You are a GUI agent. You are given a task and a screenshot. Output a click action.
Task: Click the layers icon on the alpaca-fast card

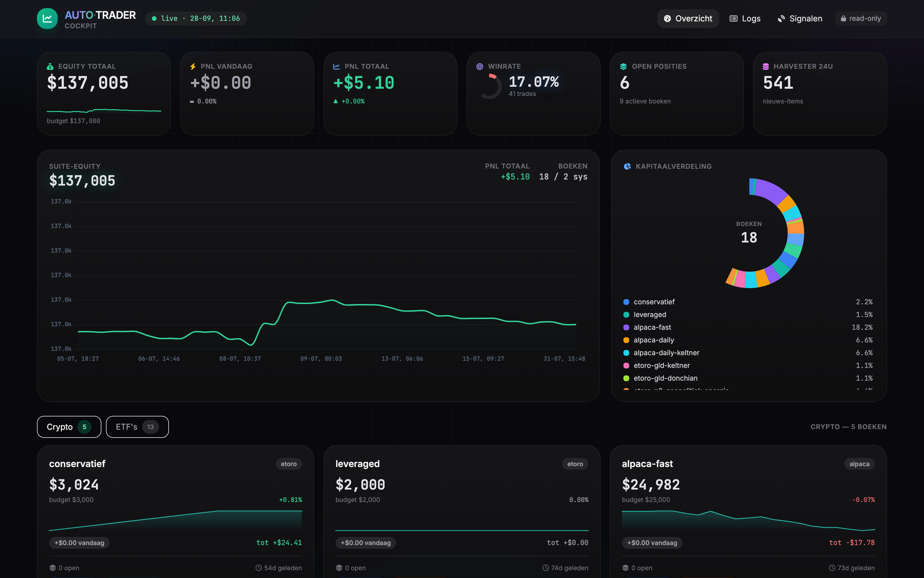625,568
